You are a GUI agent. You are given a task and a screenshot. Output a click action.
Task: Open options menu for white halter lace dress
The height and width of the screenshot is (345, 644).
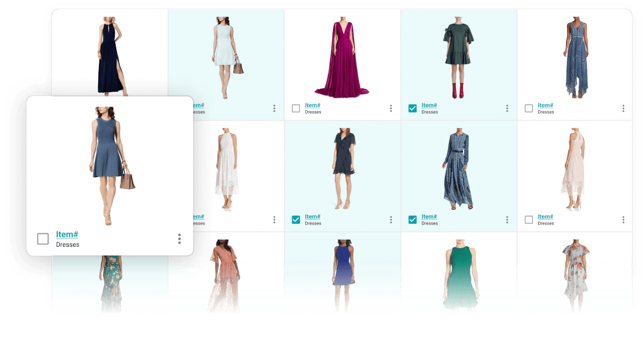click(274, 220)
